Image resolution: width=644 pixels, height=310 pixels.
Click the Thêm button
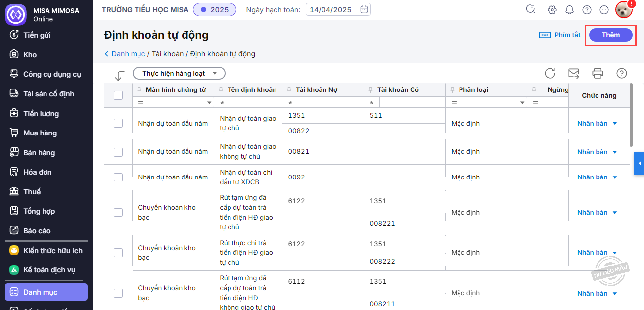pyautogui.click(x=610, y=35)
